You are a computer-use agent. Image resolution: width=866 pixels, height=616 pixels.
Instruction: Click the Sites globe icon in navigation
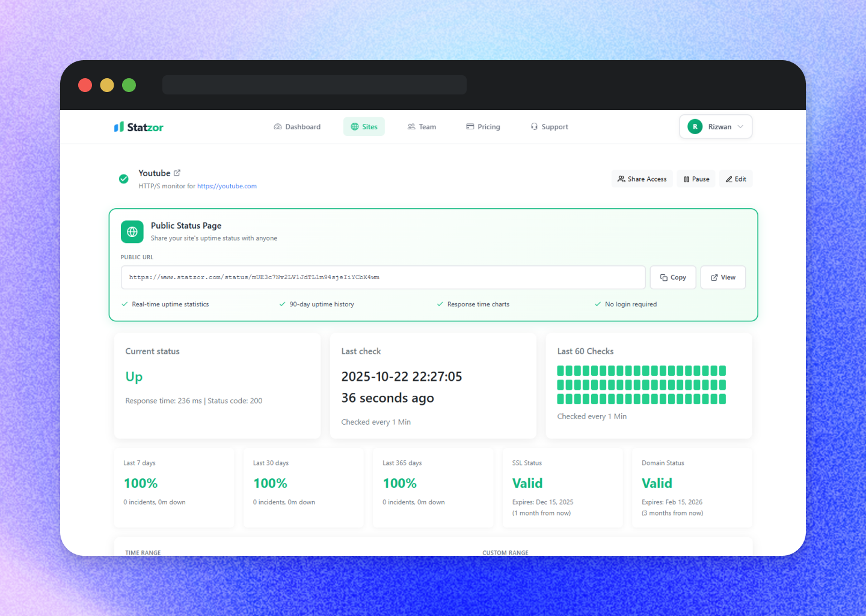click(354, 126)
